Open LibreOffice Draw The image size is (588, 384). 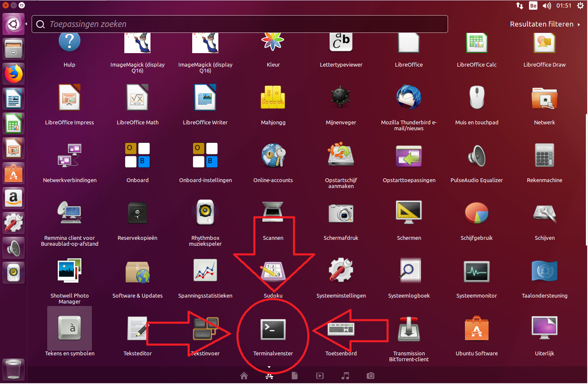pos(545,42)
